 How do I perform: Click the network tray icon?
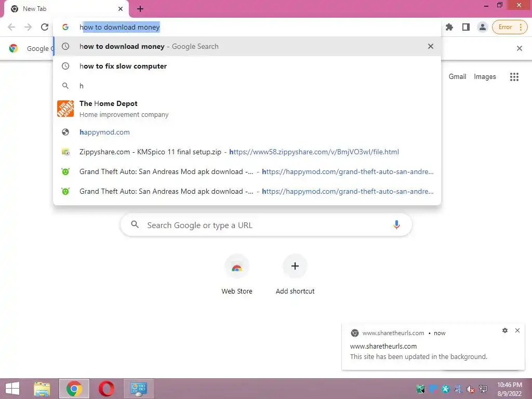point(483,389)
